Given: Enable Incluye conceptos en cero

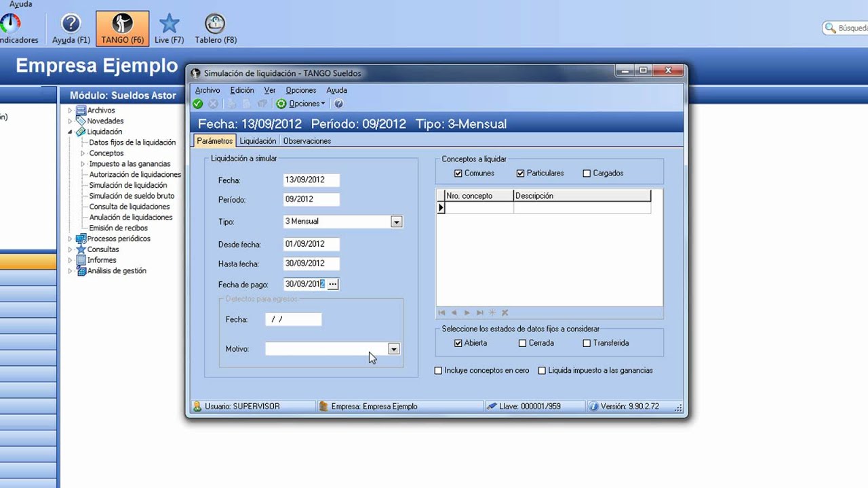Looking at the screenshot, I should point(438,371).
